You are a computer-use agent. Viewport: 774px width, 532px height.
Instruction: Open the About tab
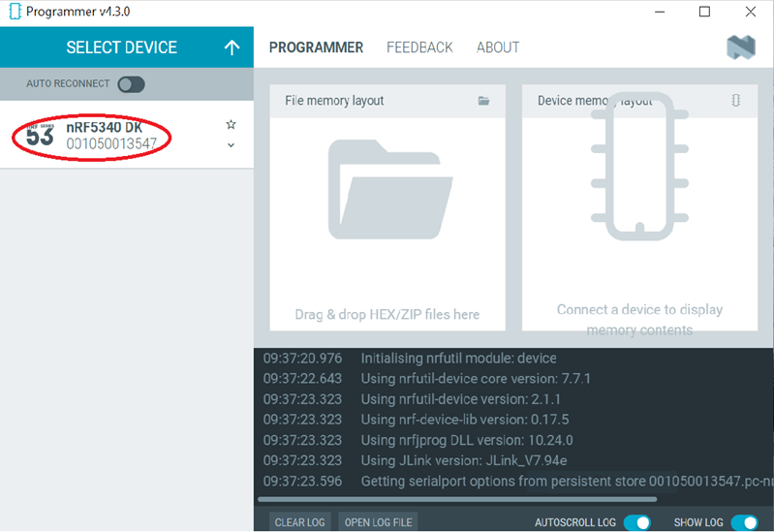(x=498, y=47)
